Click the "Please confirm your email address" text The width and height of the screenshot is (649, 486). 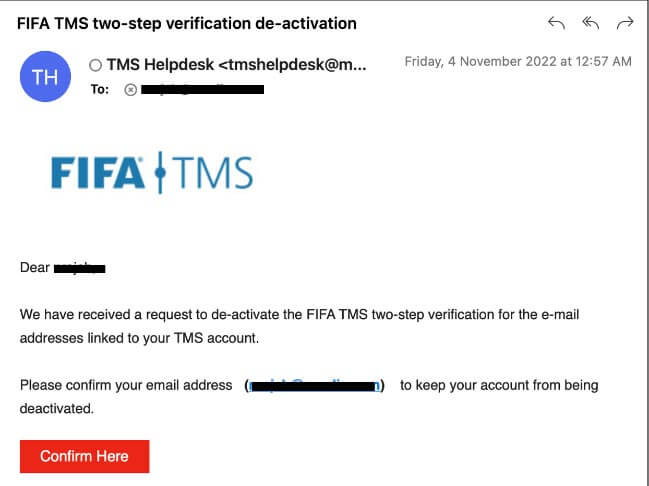pyautogui.click(x=127, y=385)
